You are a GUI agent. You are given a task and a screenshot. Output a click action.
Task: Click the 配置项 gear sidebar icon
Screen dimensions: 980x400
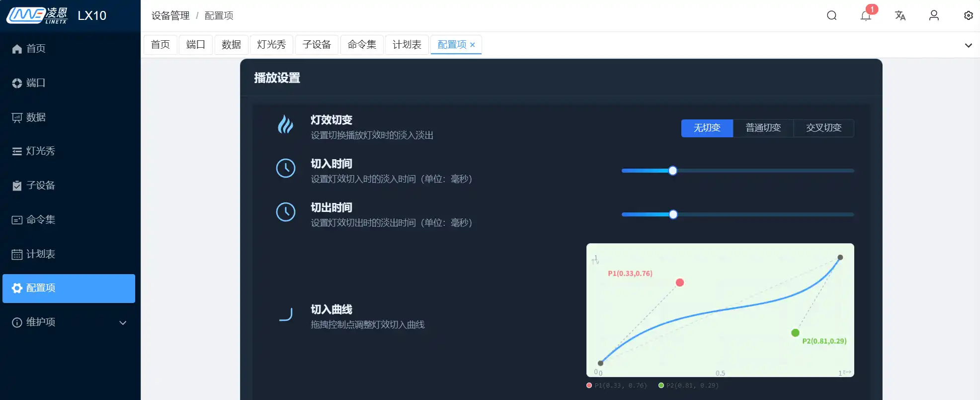17,288
